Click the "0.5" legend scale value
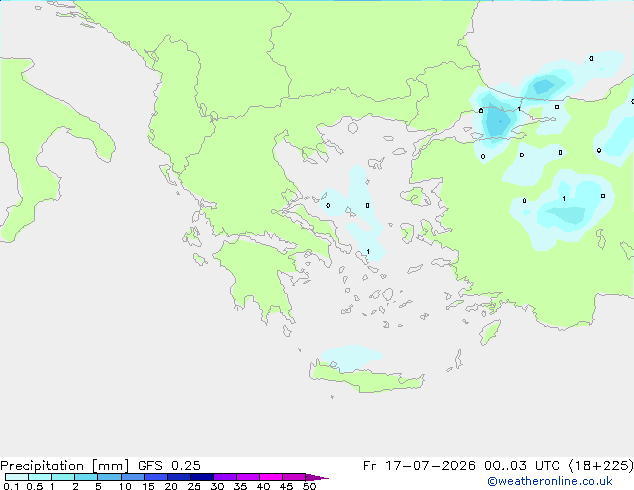This screenshot has width=634, height=490. [35, 486]
